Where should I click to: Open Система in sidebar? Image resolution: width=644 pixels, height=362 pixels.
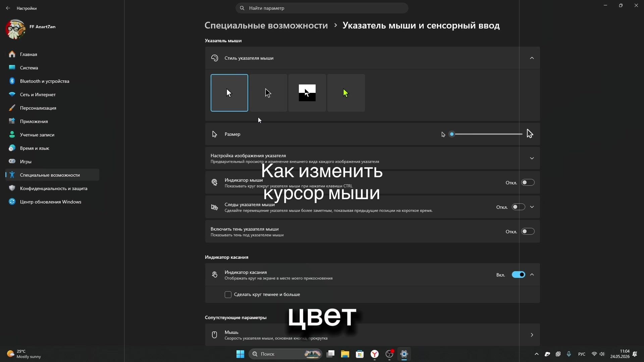click(52, 68)
